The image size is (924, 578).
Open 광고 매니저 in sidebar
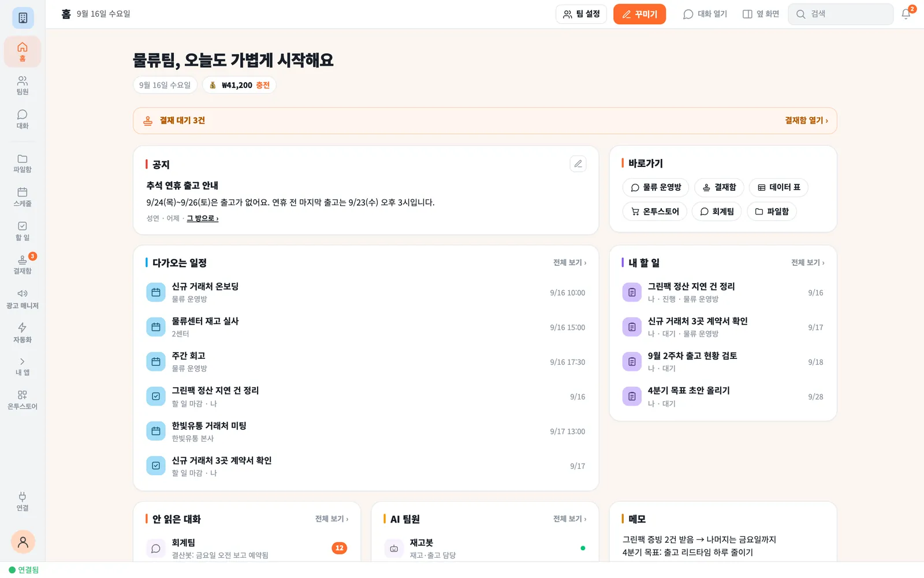[23, 299]
